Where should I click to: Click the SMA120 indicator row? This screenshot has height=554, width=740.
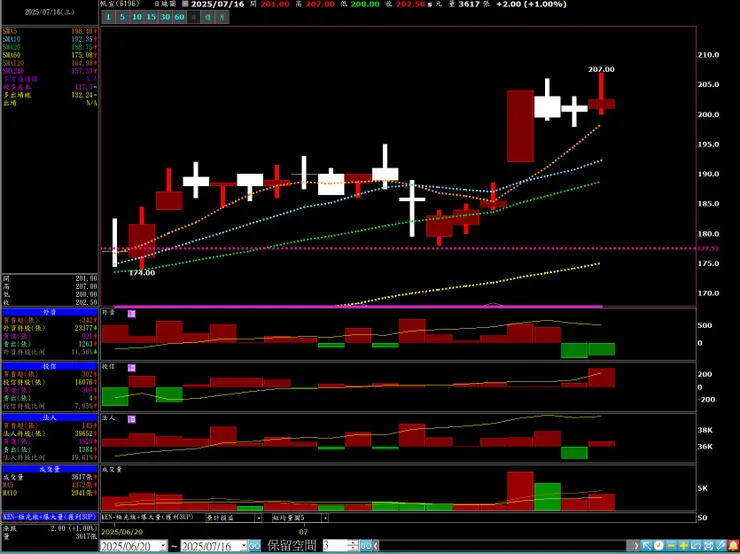coord(50,63)
